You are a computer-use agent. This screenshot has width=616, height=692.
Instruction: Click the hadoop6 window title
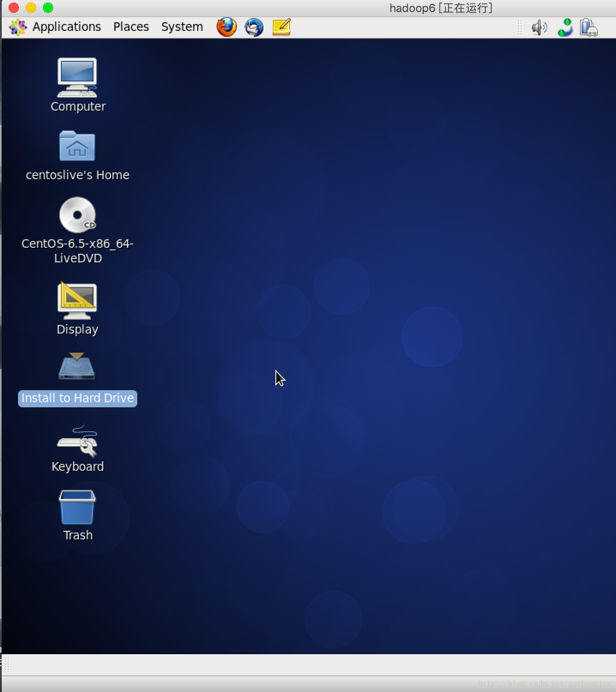click(441, 8)
